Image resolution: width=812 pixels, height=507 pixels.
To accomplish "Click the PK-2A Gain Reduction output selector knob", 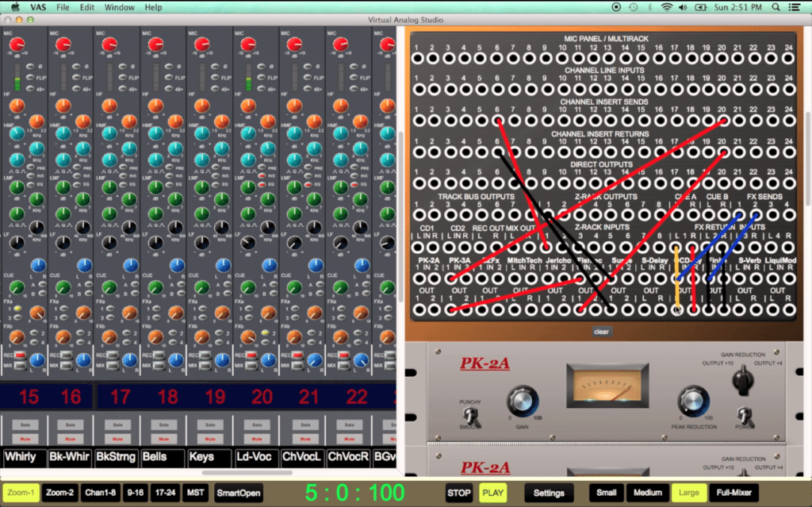I will 743,382.
